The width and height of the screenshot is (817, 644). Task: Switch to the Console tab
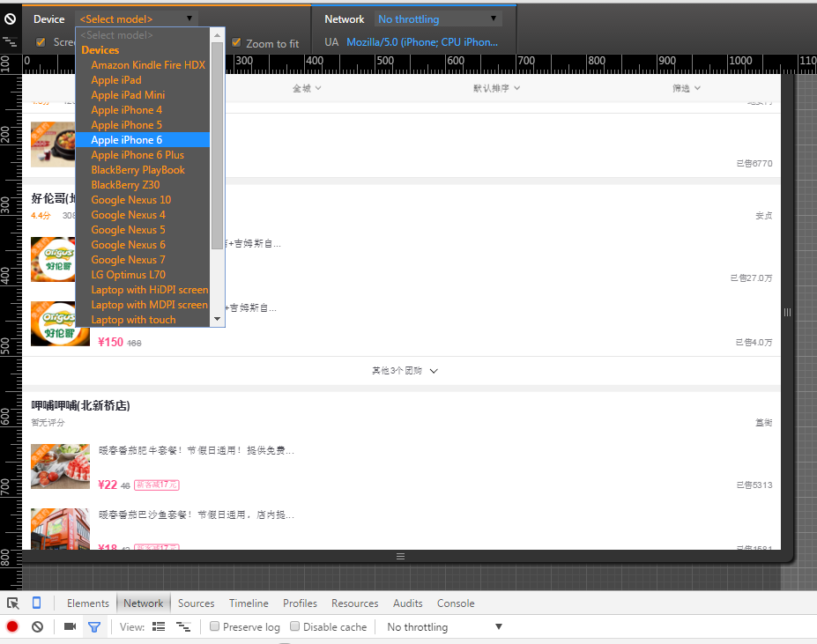pyautogui.click(x=456, y=603)
